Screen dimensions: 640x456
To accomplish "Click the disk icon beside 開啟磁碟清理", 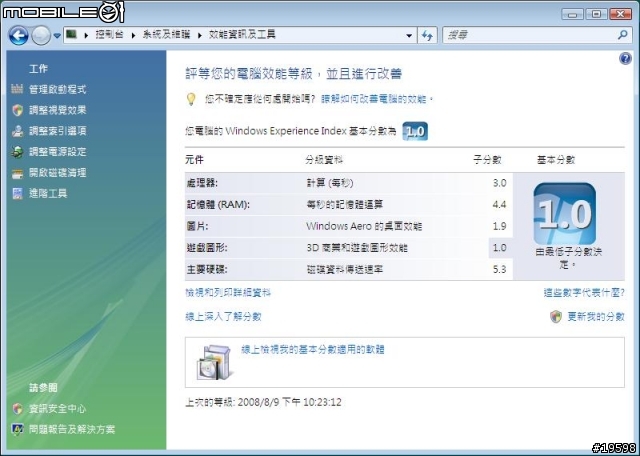I will point(17,174).
